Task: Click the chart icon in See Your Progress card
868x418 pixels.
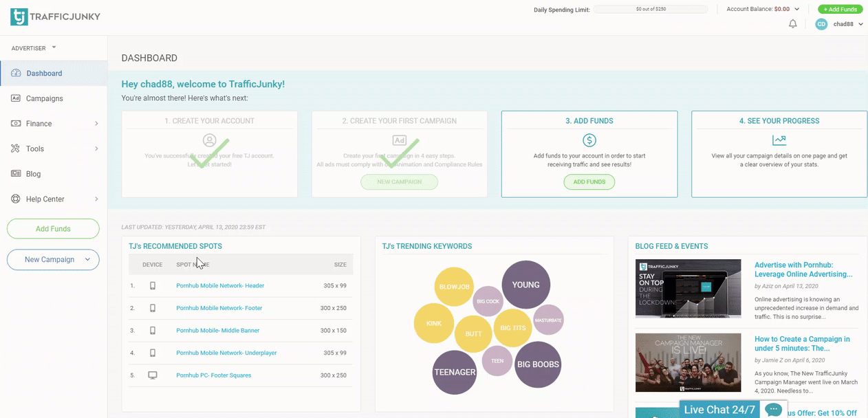Action: 779,140
